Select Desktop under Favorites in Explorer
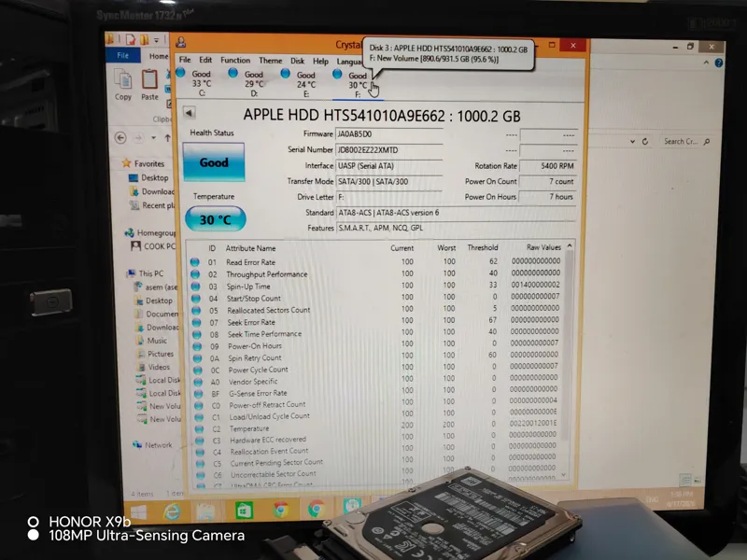This screenshot has width=747, height=560. click(148, 177)
